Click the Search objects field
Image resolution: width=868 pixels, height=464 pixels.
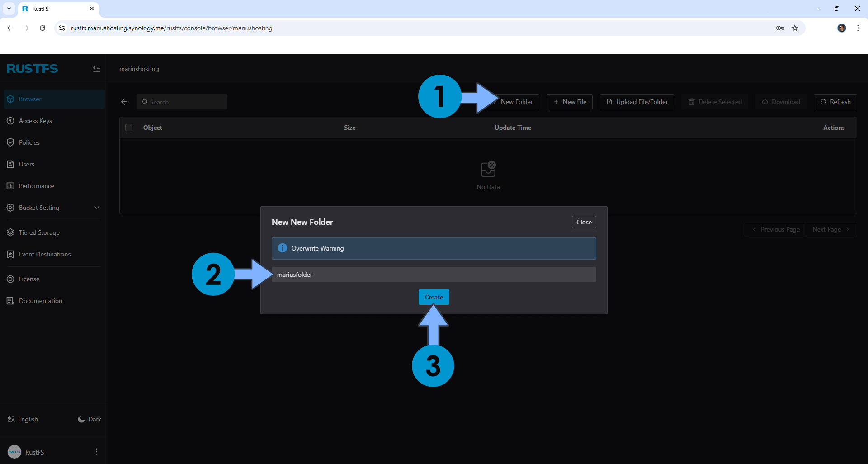tap(182, 102)
